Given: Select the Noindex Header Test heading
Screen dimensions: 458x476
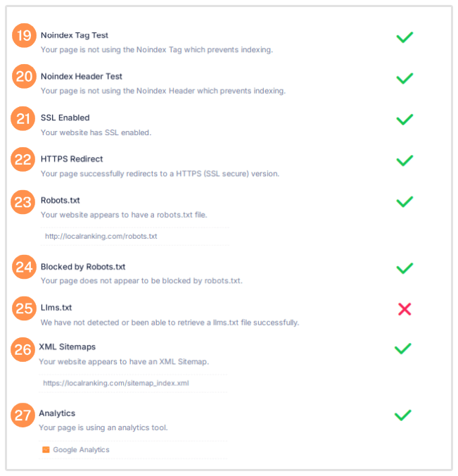Looking at the screenshot, I should click(82, 76).
